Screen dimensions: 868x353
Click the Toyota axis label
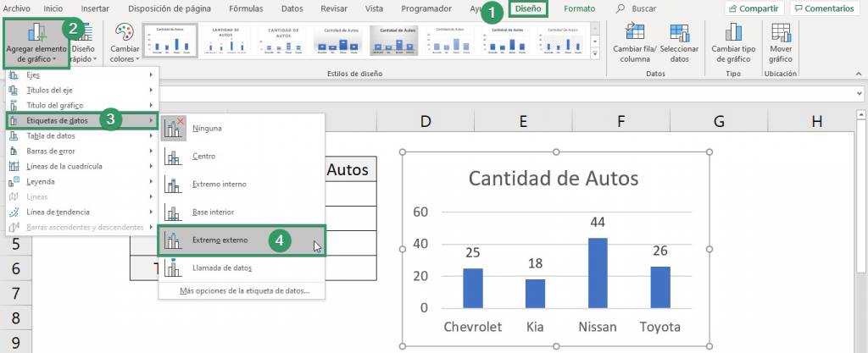(x=659, y=327)
